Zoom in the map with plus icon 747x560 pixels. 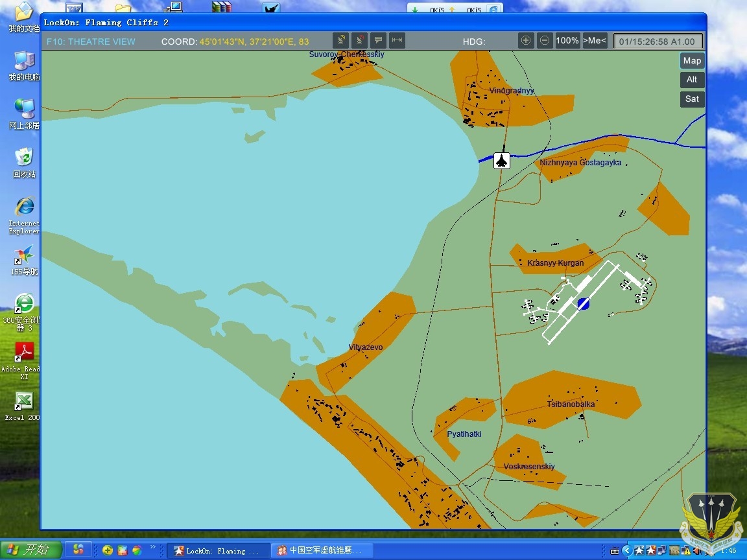(526, 40)
